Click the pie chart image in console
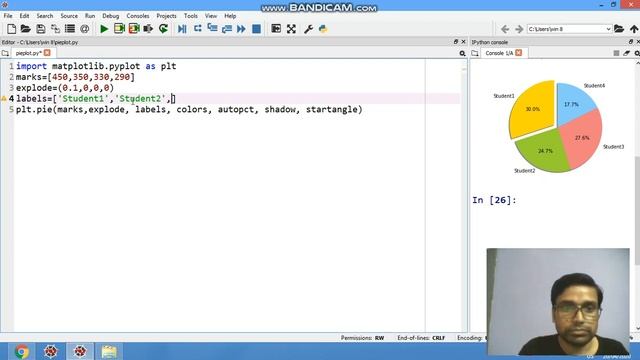Screen dimensions: 640x360 point(558,127)
